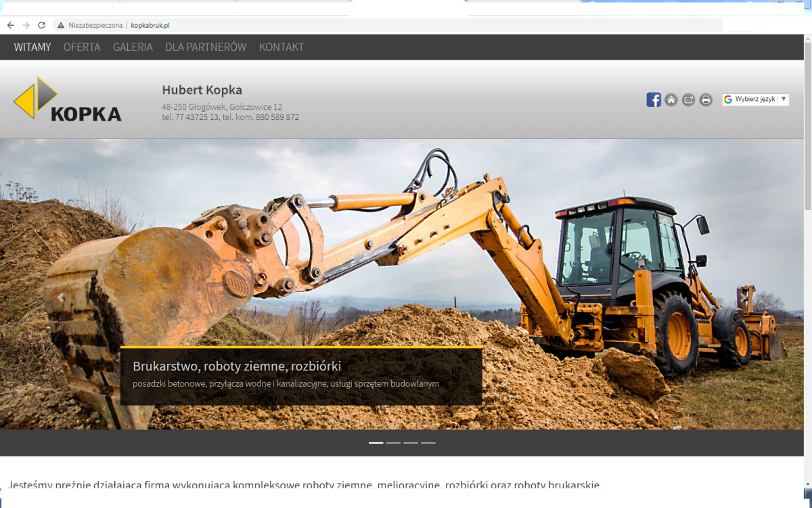Click the printer icon to print page

[x=706, y=100]
